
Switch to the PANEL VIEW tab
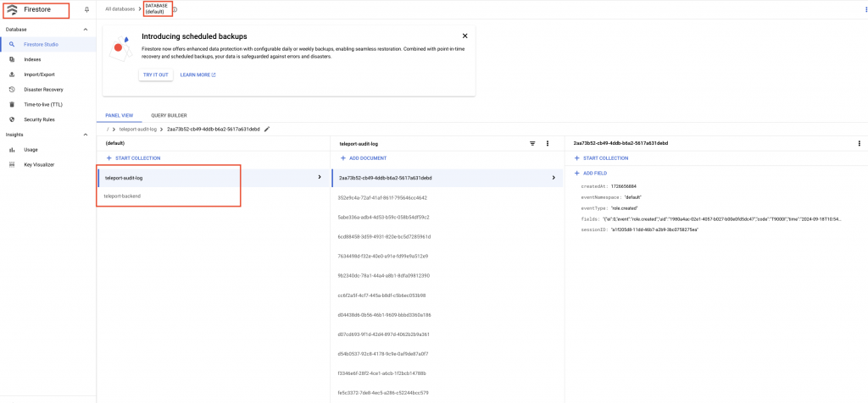[x=119, y=115]
